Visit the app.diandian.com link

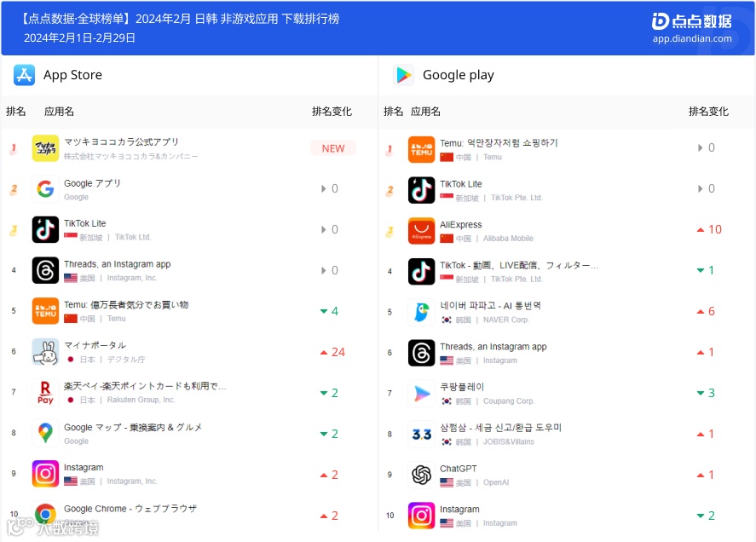tap(692, 38)
